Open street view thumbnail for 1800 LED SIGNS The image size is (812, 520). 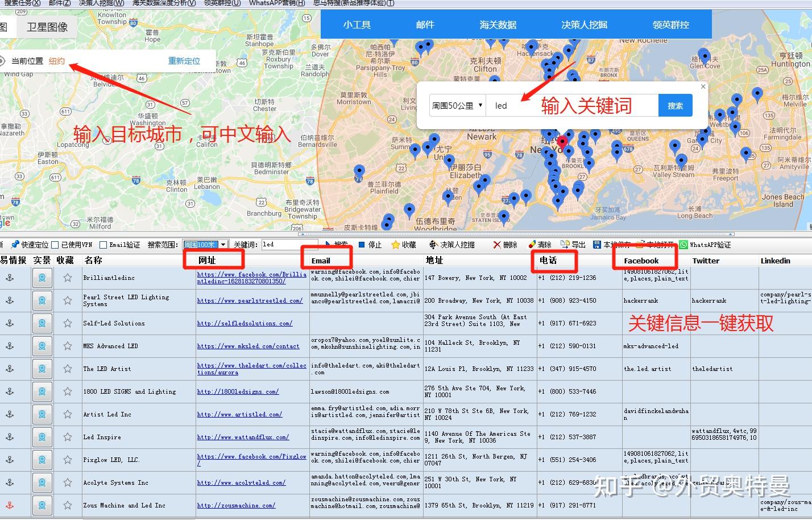[42, 391]
